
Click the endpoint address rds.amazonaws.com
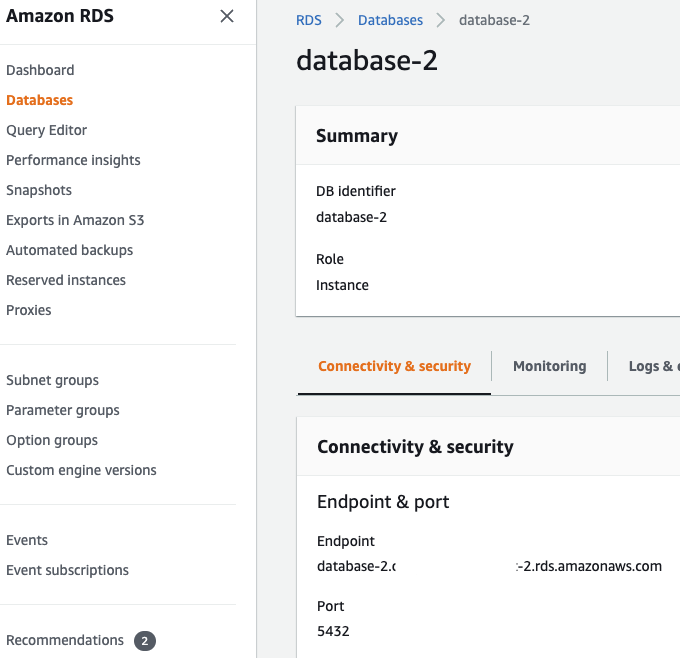point(490,566)
